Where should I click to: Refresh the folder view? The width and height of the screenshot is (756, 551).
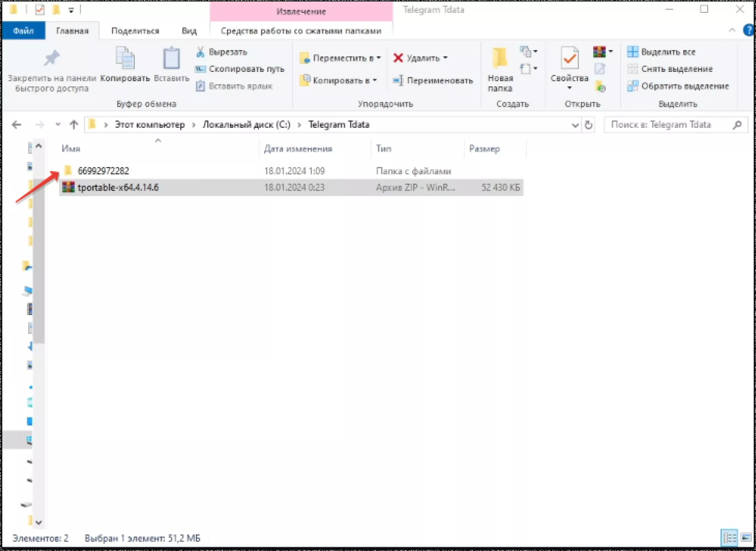click(588, 125)
